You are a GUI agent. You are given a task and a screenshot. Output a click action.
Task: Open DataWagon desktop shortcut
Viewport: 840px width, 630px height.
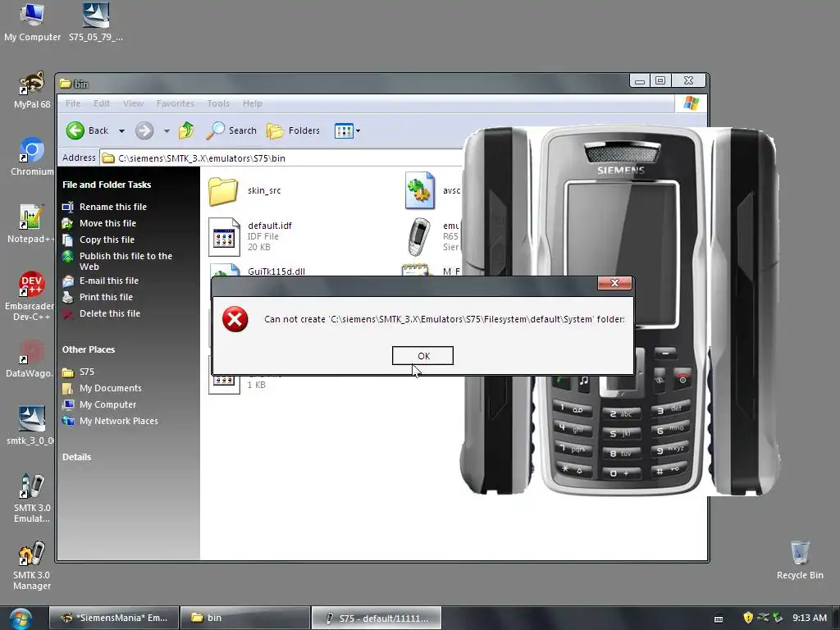tap(30, 359)
